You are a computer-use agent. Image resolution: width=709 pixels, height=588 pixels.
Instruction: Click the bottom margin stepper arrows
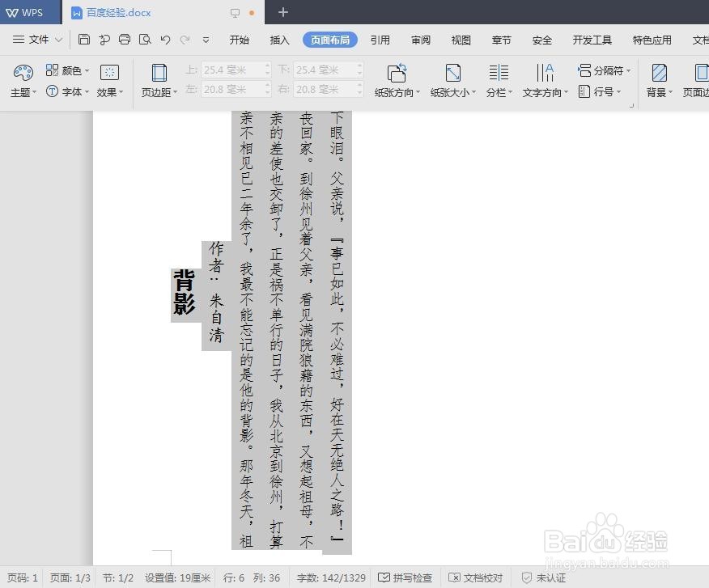[360, 70]
